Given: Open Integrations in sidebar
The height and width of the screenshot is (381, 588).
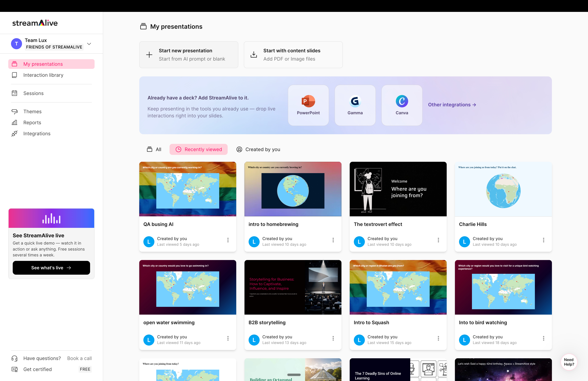Looking at the screenshot, I should pos(51,134).
